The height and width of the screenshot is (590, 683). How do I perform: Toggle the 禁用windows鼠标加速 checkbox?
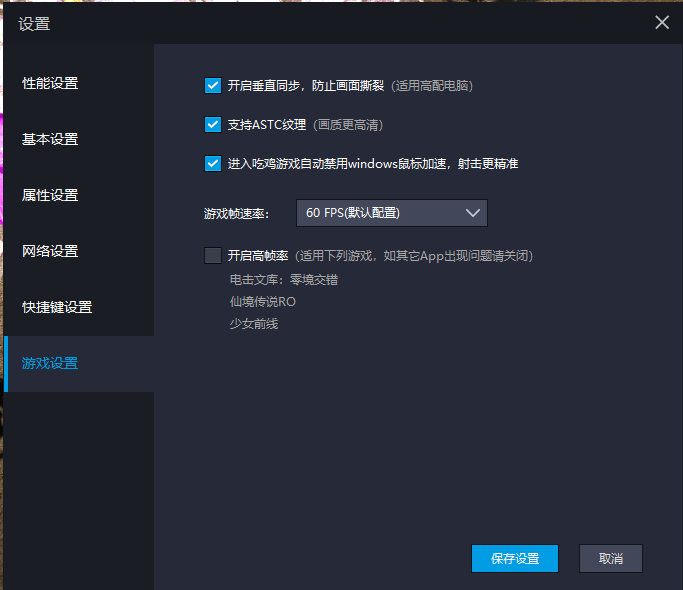(212, 163)
